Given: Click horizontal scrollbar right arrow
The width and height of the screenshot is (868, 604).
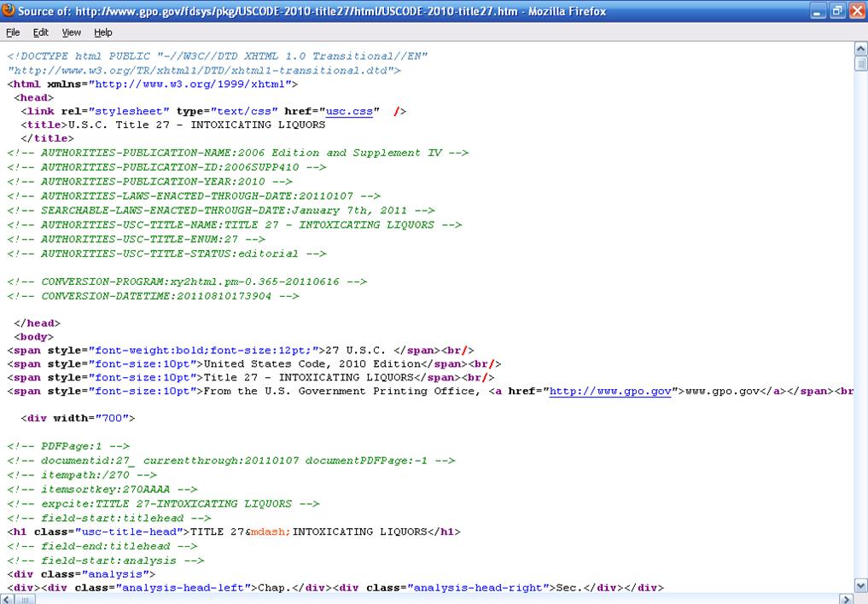Looking at the screenshot, I should pyautogui.click(x=846, y=599).
